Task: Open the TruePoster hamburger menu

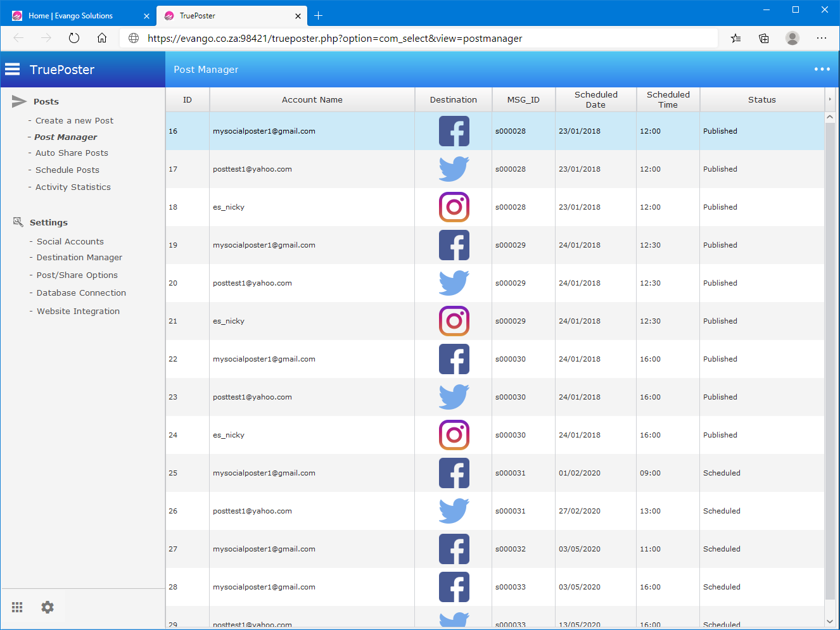Action: [x=13, y=70]
